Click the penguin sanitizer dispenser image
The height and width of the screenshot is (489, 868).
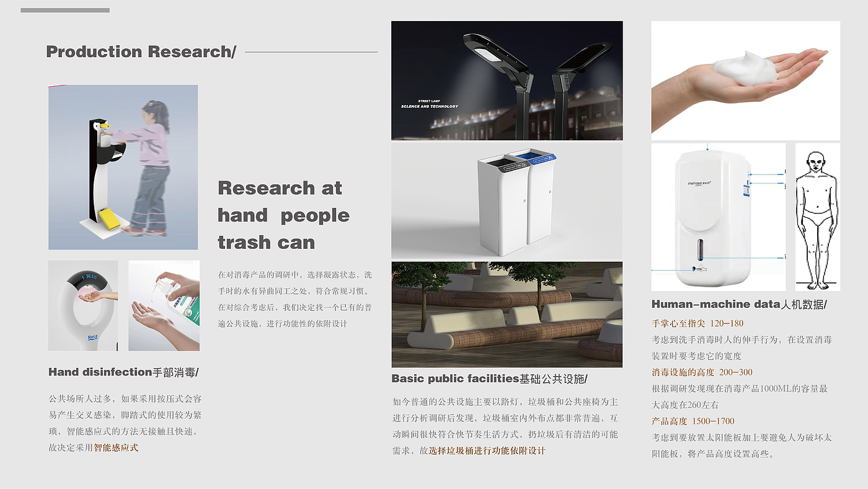(123, 168)
